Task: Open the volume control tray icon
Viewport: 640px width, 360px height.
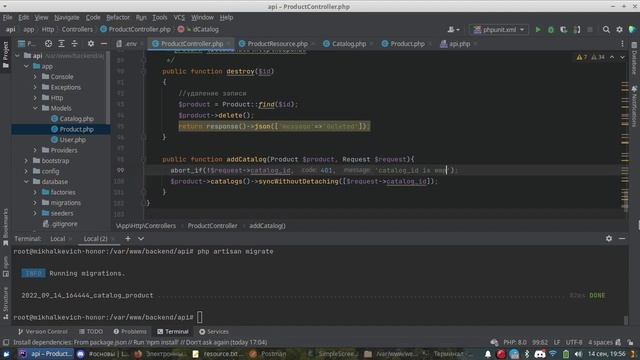Action: pyautogui.click(x=578, y=354)
